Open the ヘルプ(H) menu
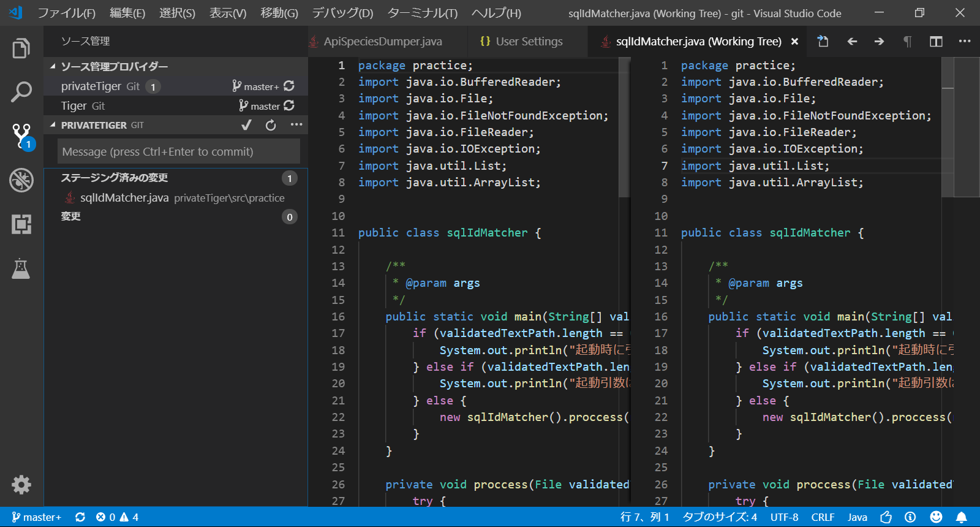The height and width of the screenshot is (527, 980). click(496, 13)
